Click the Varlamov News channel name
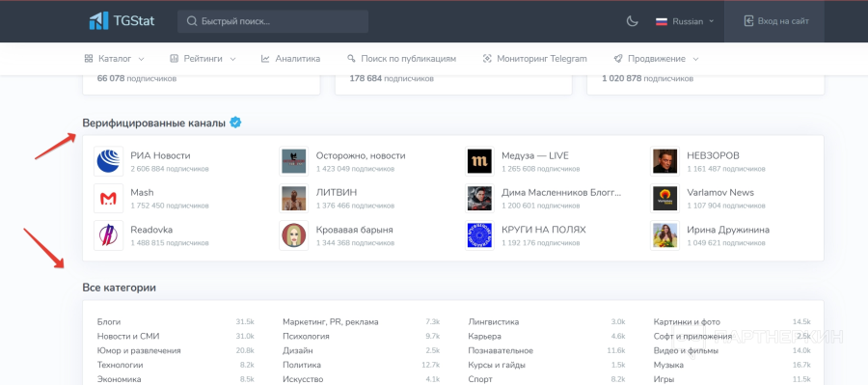This screenshot has height=385, width=868. click(720, 193)
